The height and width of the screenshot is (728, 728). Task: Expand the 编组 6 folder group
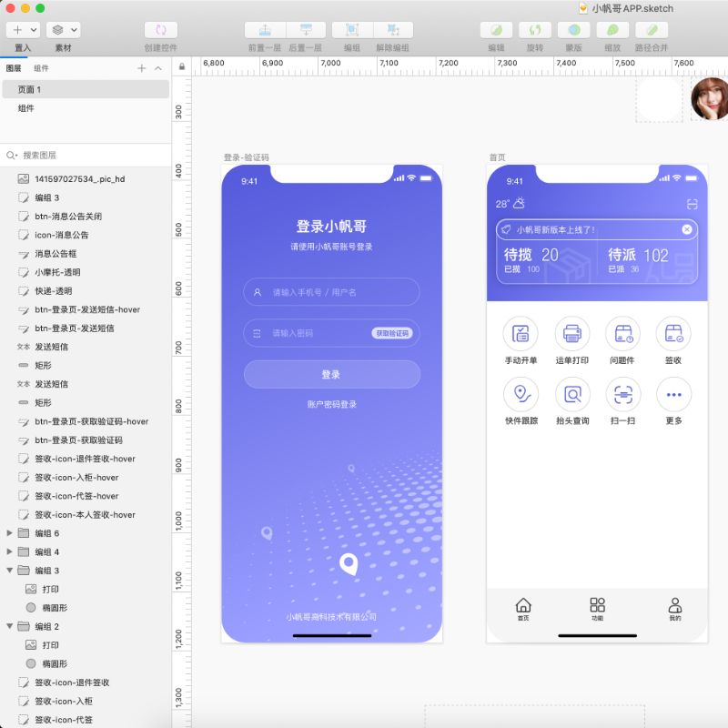pyautogui.click(x=10, y=533)
